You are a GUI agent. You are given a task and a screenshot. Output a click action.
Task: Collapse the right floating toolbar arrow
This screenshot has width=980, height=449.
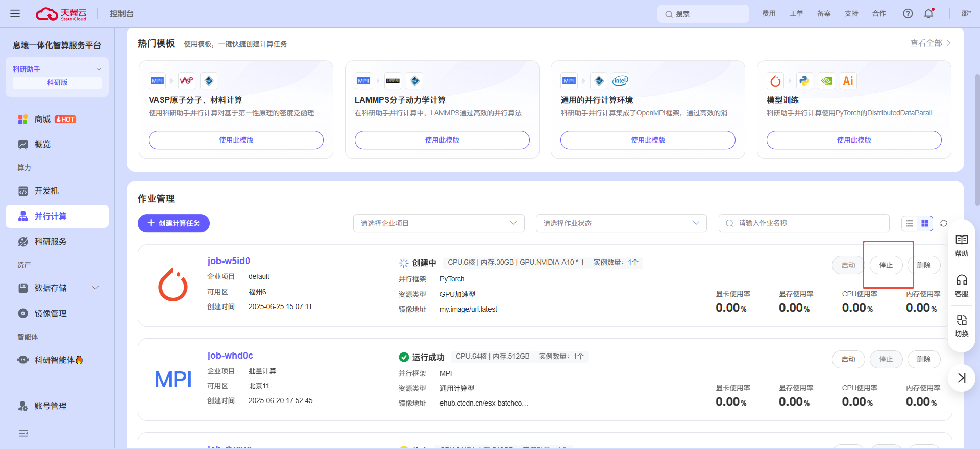962,378
